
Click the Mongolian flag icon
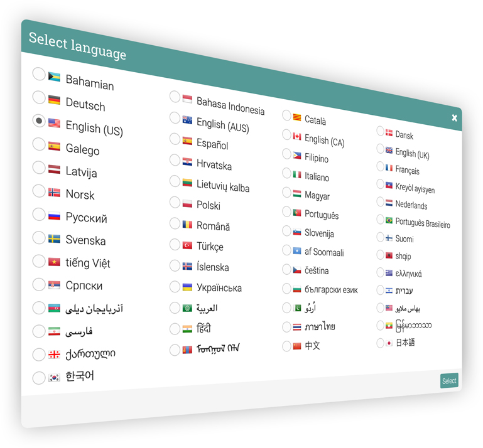point(187,350)
